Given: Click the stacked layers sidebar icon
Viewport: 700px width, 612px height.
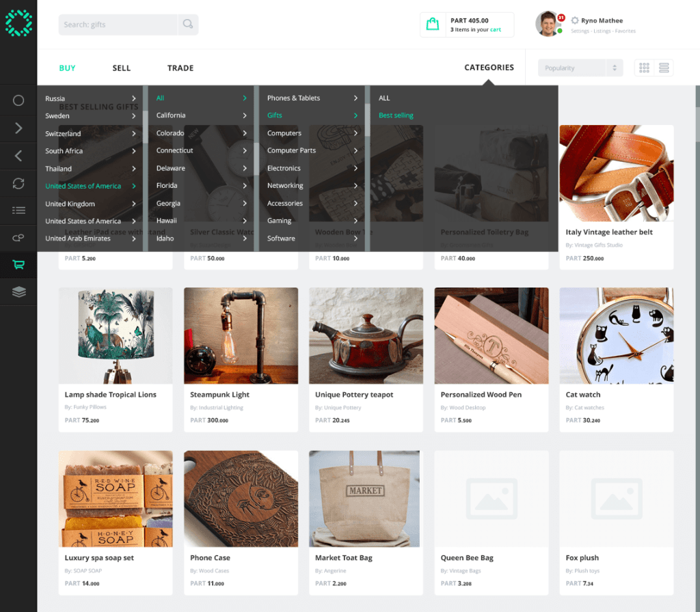Looking at the screenshot, I should pyautogui.click(x=18, y=292).
